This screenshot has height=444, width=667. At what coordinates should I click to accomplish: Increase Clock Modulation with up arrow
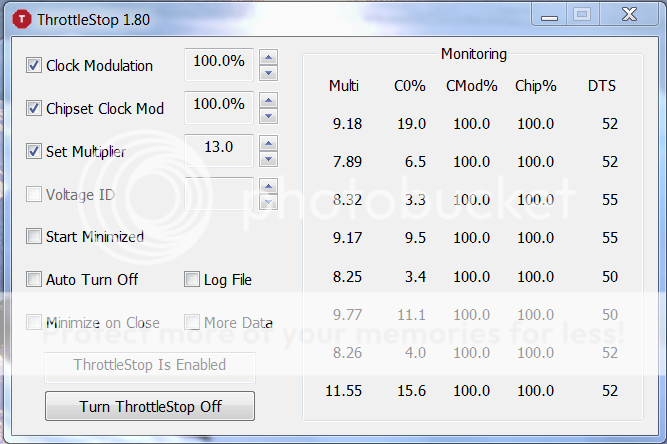(268, 57)
